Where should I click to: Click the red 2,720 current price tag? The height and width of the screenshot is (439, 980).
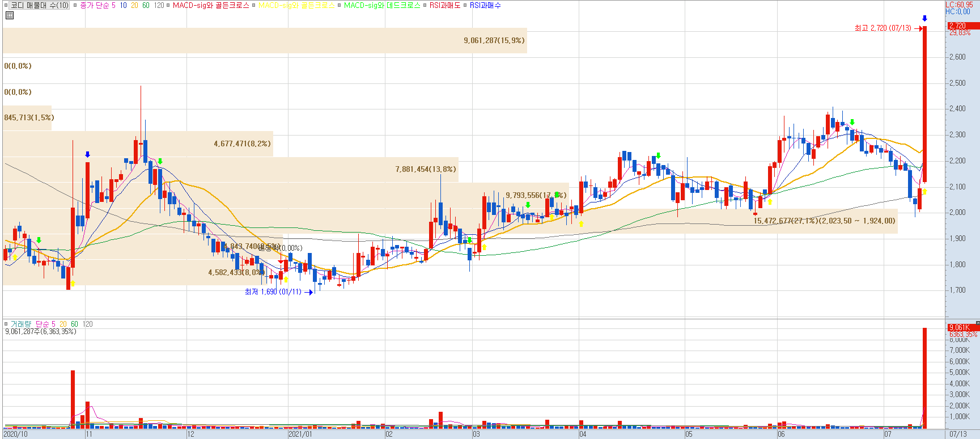(x=964, y=26)
